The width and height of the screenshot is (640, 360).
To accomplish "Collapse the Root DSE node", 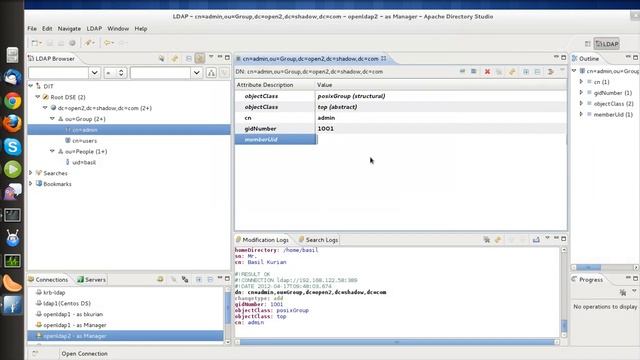I will [38, 97].
